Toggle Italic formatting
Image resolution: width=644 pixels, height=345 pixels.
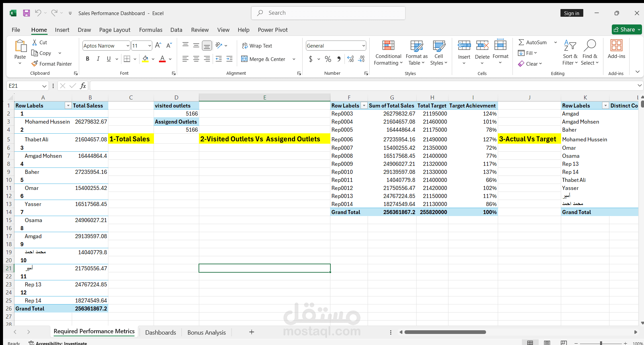coord(98,59)
